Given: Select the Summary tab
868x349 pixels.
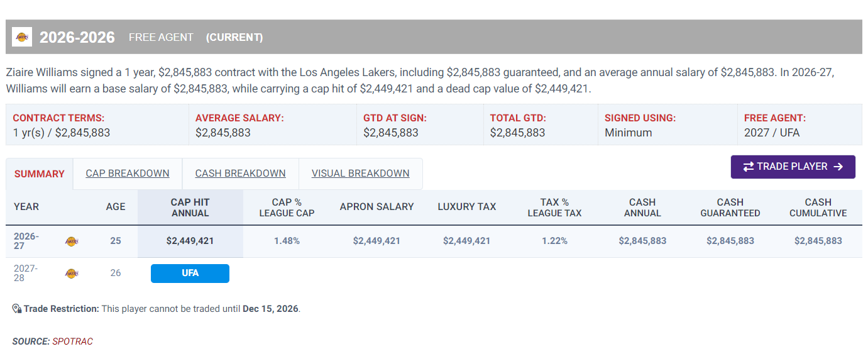Looking at the screenshot, I should [40, 174].
